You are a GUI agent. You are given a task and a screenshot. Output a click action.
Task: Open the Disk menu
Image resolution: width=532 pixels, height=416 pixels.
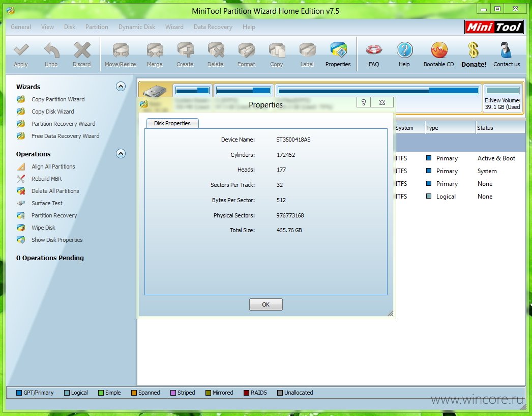coord(70,27)
